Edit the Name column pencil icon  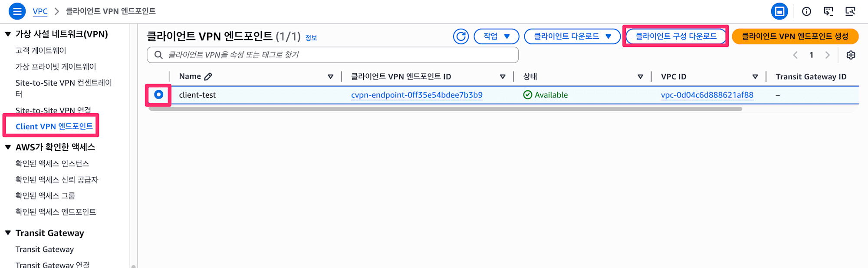click(208, 76)
